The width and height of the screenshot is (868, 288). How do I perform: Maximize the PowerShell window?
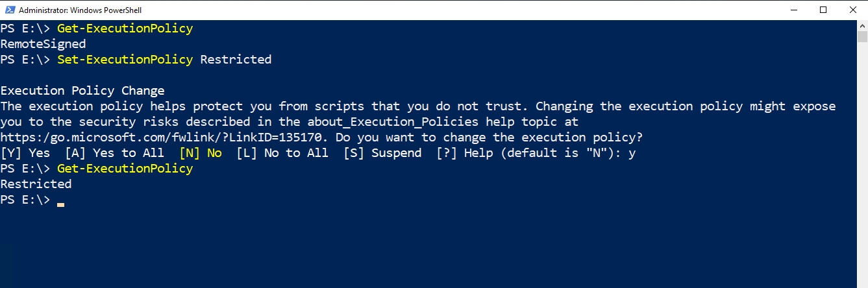823,10
